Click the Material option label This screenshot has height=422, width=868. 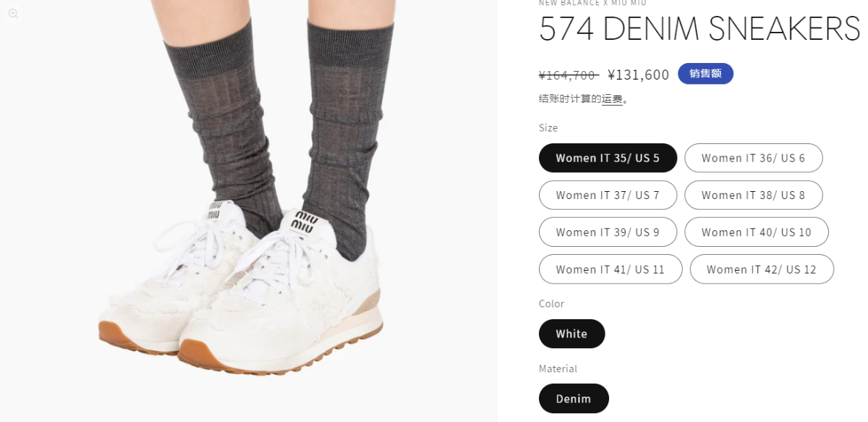coord(558,368)
